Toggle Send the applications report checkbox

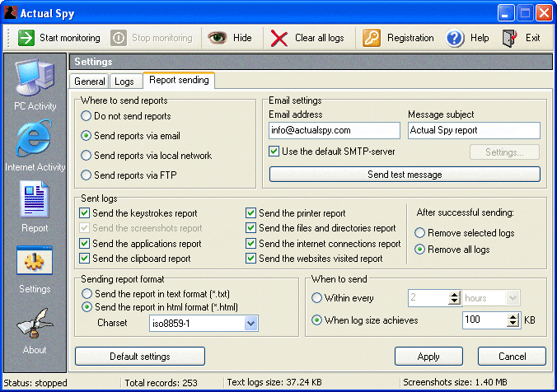tap(84, 244)
